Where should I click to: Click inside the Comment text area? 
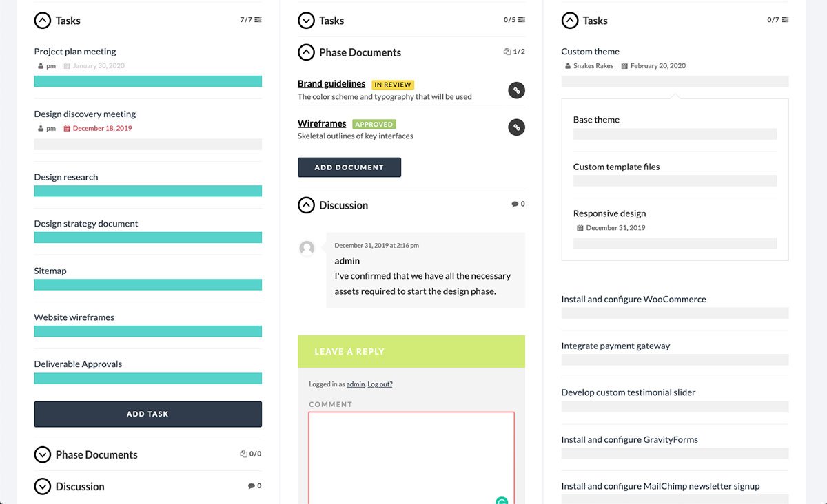411,454
